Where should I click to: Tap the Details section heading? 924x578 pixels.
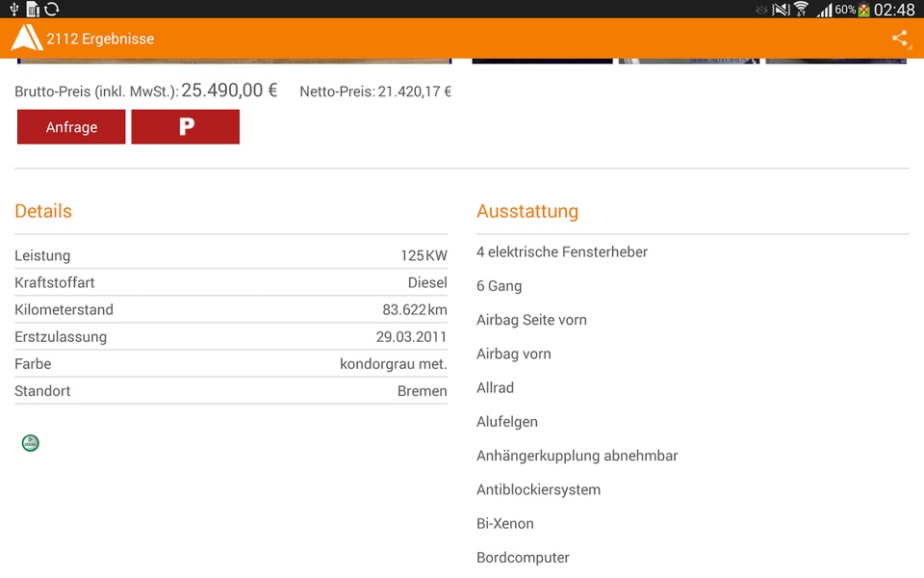(x=43, y=211)
